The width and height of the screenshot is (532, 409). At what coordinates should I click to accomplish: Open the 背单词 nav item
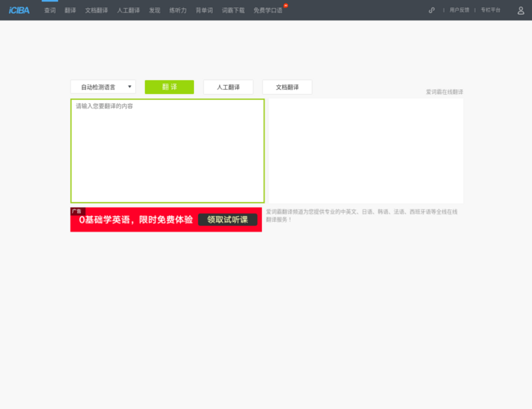point(204,11)
